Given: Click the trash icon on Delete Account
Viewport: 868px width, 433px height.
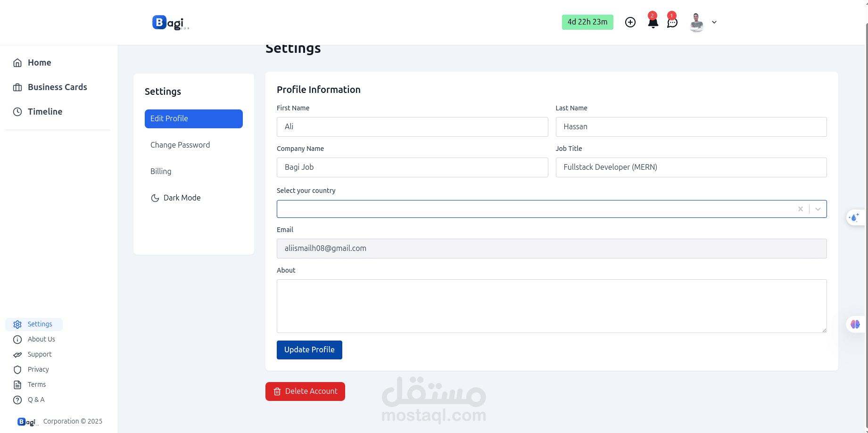Looking at the screenshot, I should 277,391.
